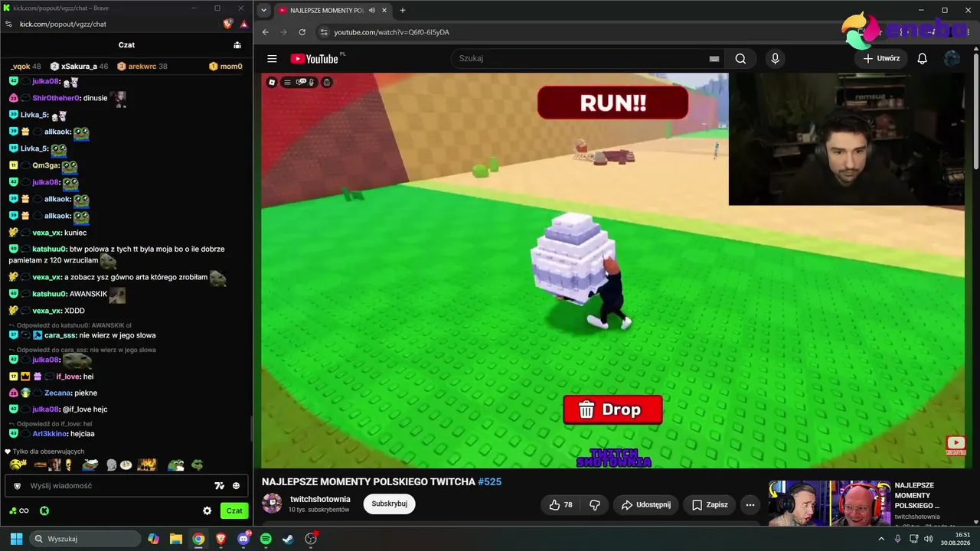The width and height of the screenshot is (980, 551).
Task: Share the video via Udostępnij
Action: tap(646, 505)
